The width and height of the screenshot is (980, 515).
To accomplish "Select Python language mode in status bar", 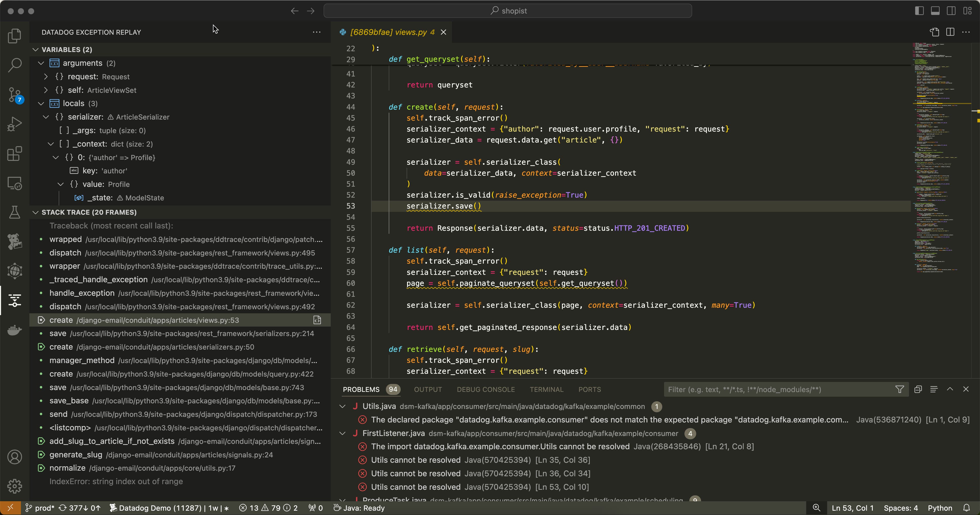I will click(940, 508).
